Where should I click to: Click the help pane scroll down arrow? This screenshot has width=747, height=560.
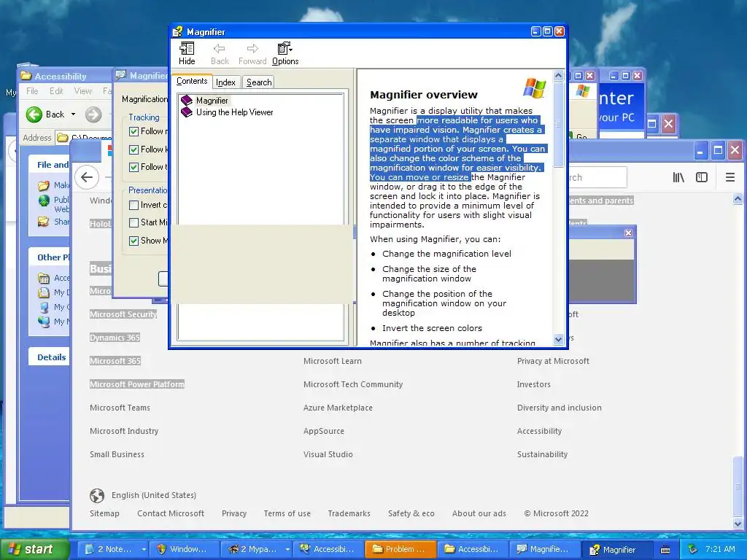558,339
